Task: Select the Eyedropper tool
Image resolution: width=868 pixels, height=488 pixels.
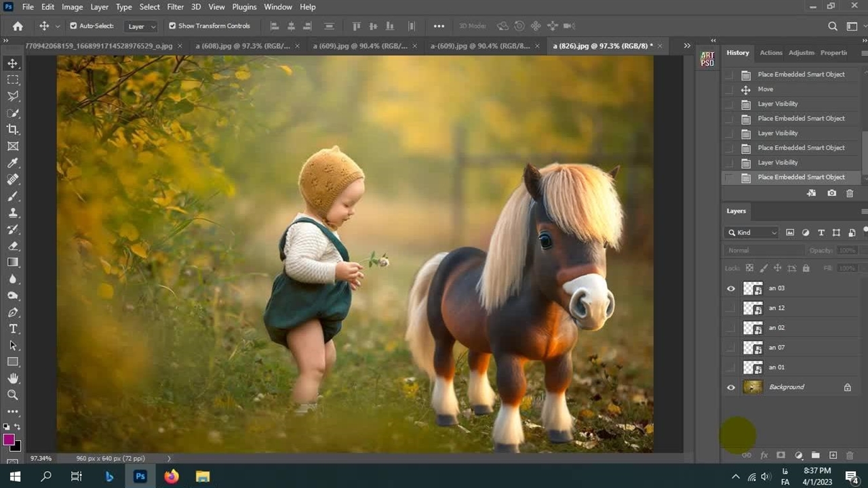Action: pos(13,163)
